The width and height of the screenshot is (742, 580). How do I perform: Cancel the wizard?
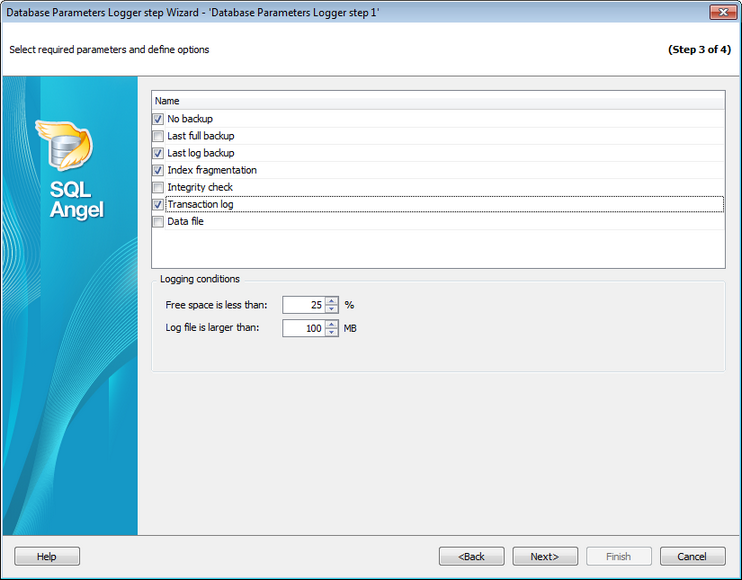pyautogui.click(x=692, y=556)
